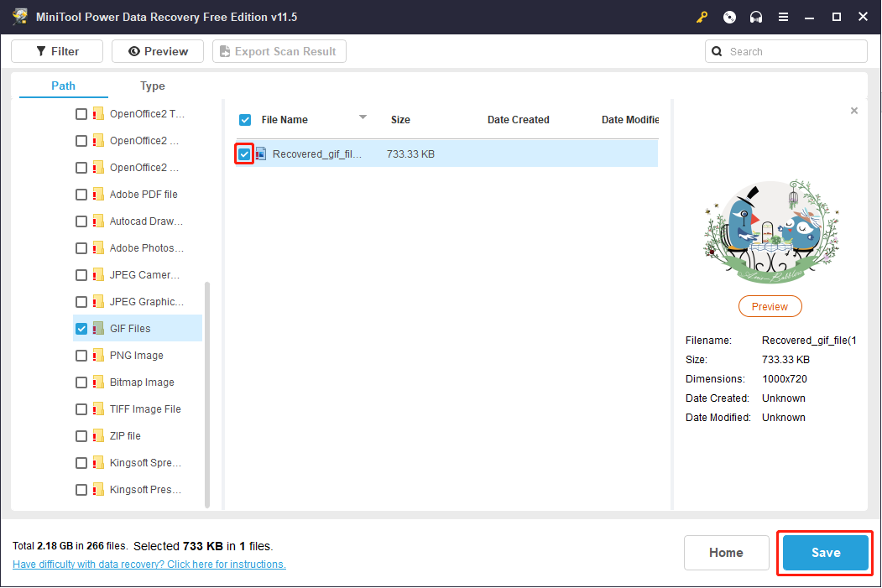
Task: Open the data recovery instructions link
Action: pyautogui.click(x=149, y=564)
